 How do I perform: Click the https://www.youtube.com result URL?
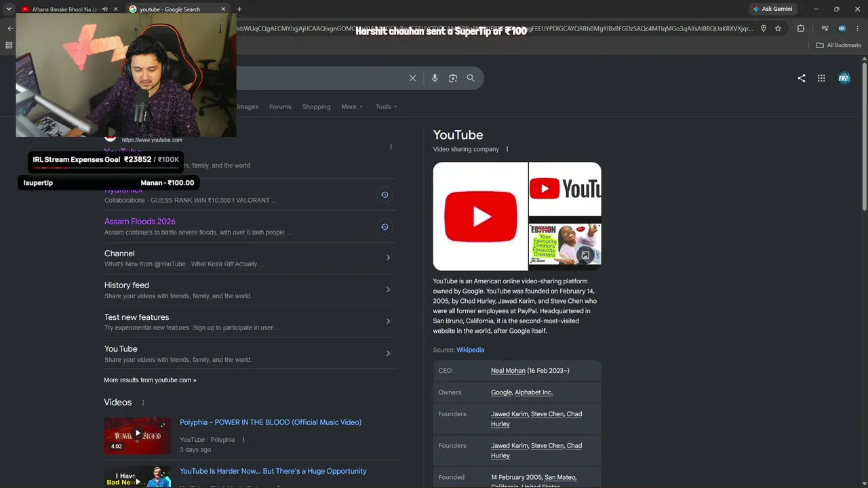(x=152, y=140)
